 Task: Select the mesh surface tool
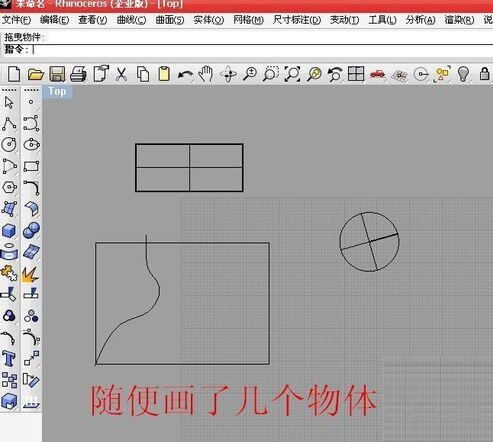coord(32,252)
